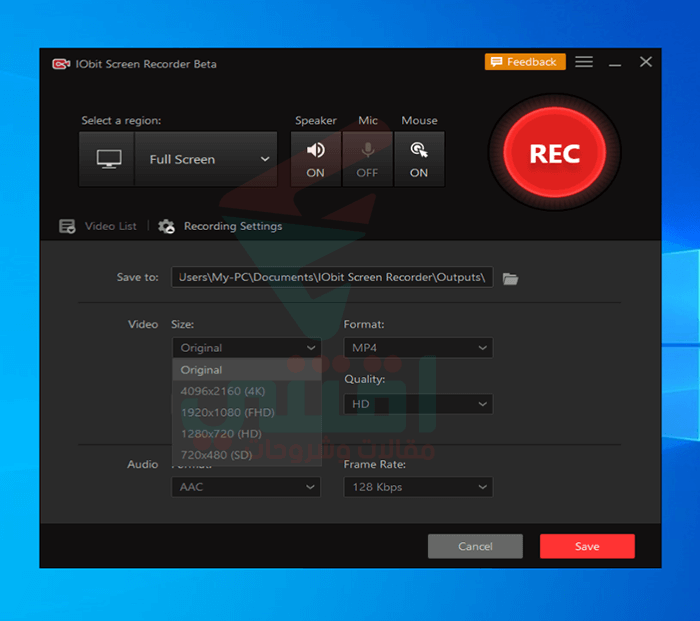Image resolution: width=700 pixels, height=621 pixels.
Task: Close the IObit Screen Recorder window
Action: point(646,62)
